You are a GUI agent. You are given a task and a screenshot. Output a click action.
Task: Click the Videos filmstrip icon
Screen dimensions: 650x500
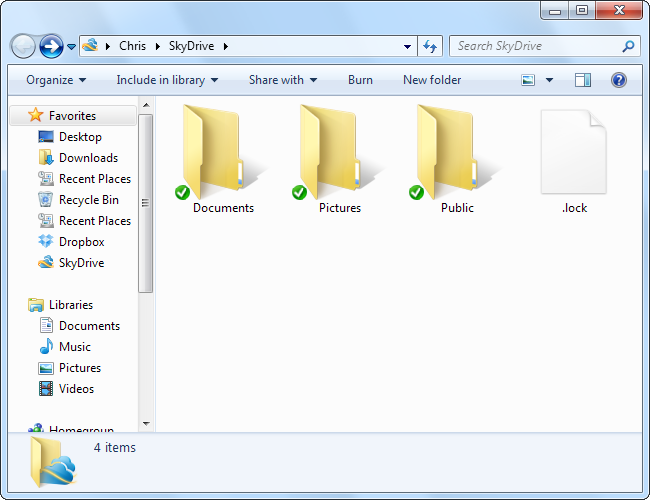pos(46,388)
